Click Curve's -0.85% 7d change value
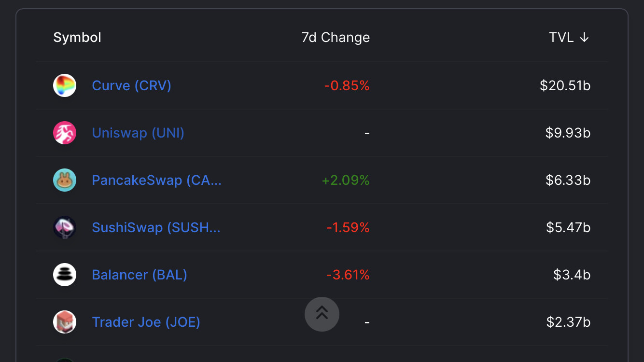This screenshot has height=362, width=644. [x=347, y=85]
